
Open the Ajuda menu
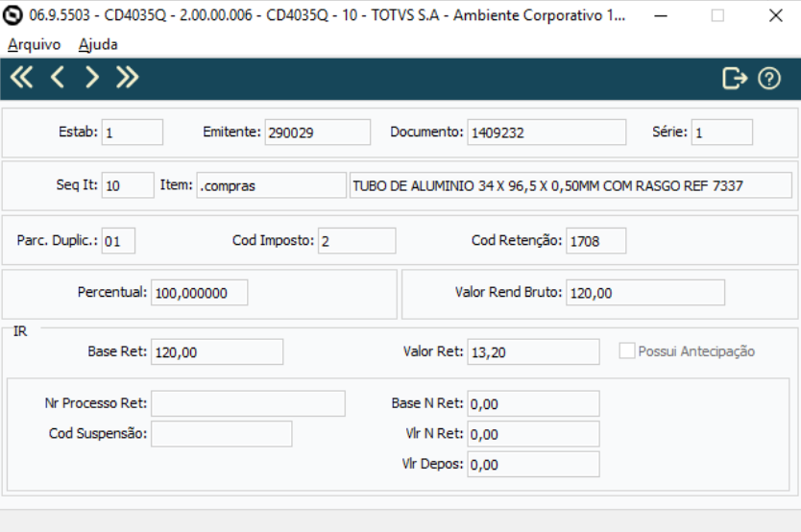(x=98, y=44)
